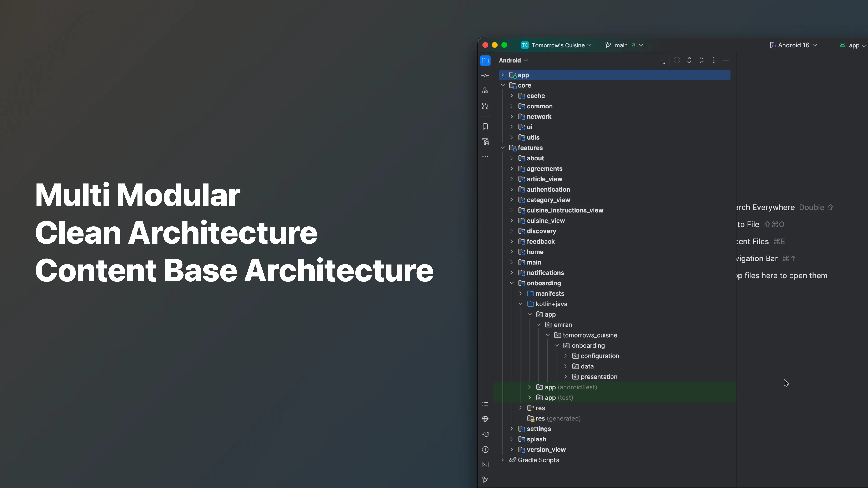868x488 pixels.
Task: Open the Android 16 device dropdown
Action: (793, 45)
